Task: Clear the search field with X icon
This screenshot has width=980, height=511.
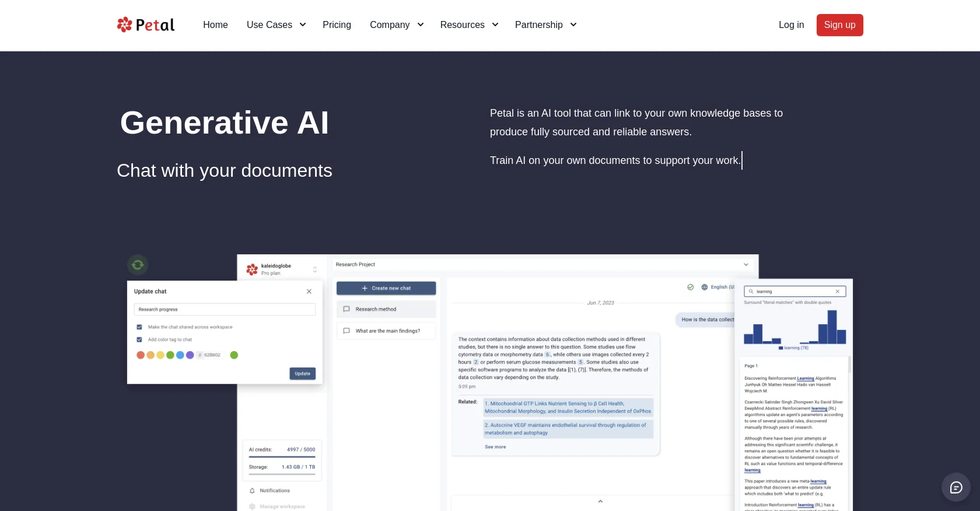Action: point(837,292)
